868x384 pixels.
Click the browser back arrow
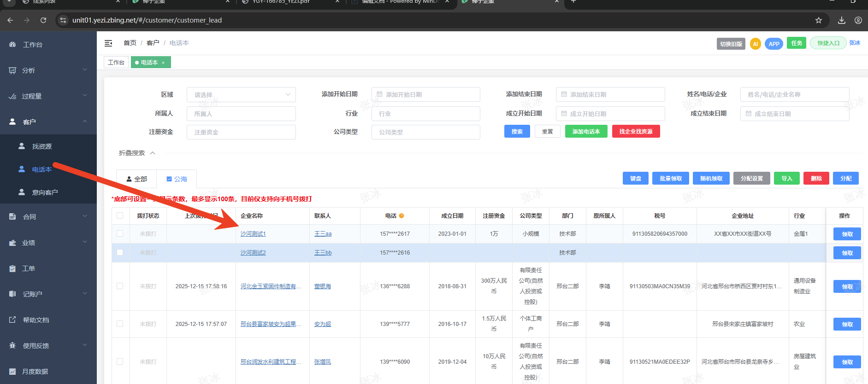tap(10, 20)
